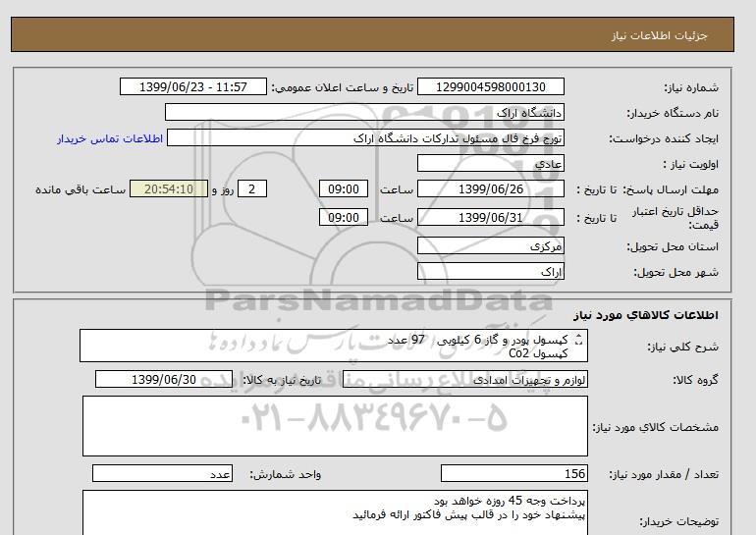Screen dimensions: 756x535
Task: Click the label واحد شمارش
Action: (285, 475)
